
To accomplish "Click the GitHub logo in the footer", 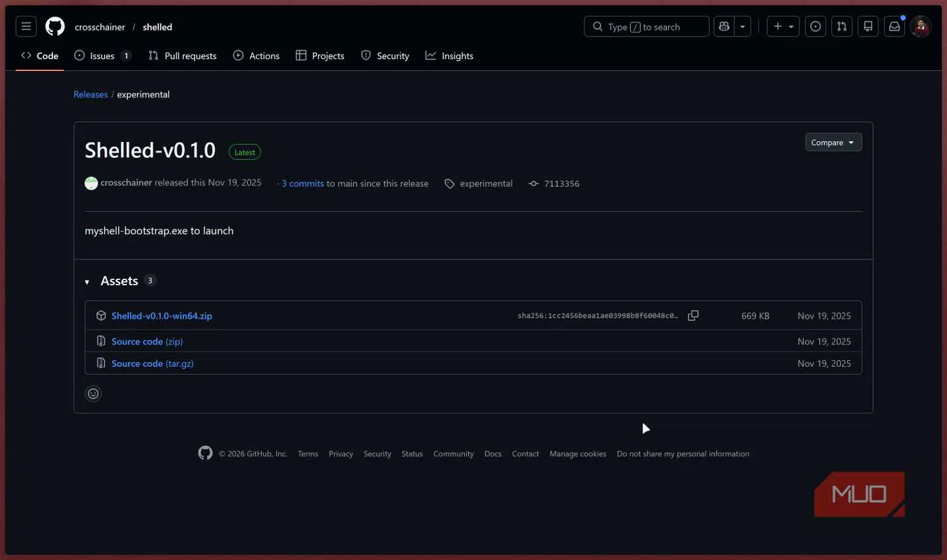I will tap(205, 453).
